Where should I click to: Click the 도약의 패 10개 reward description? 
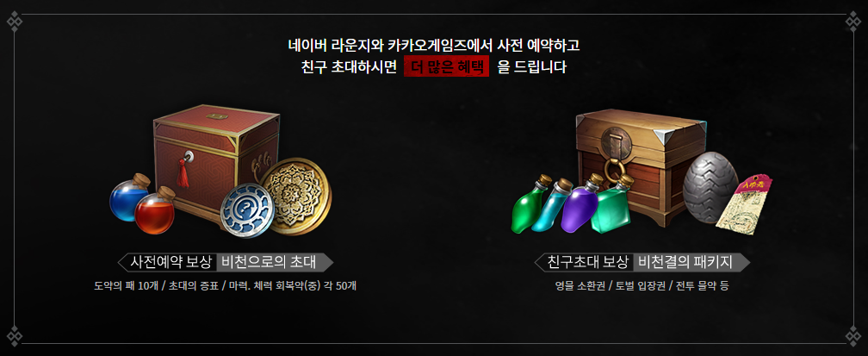click(127, 287)
